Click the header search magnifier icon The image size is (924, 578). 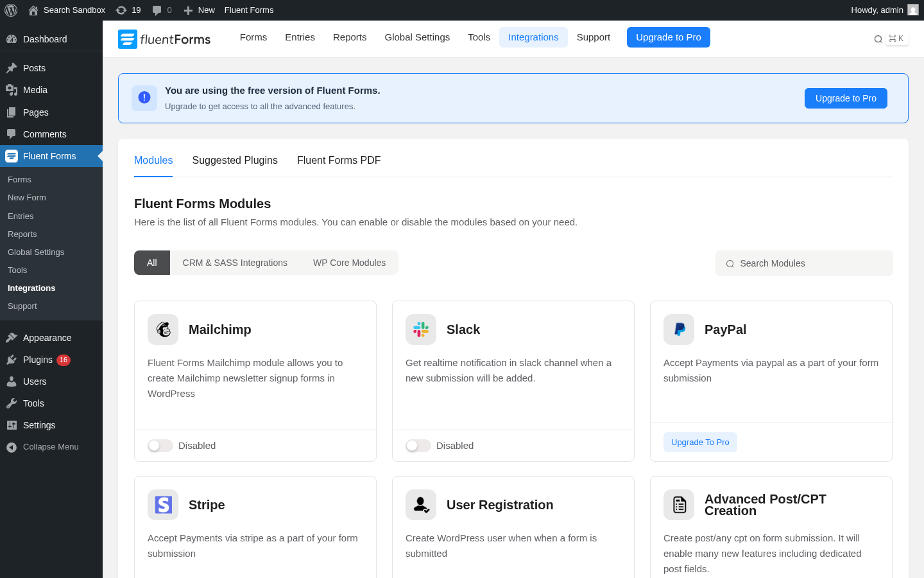click(878, 39)
